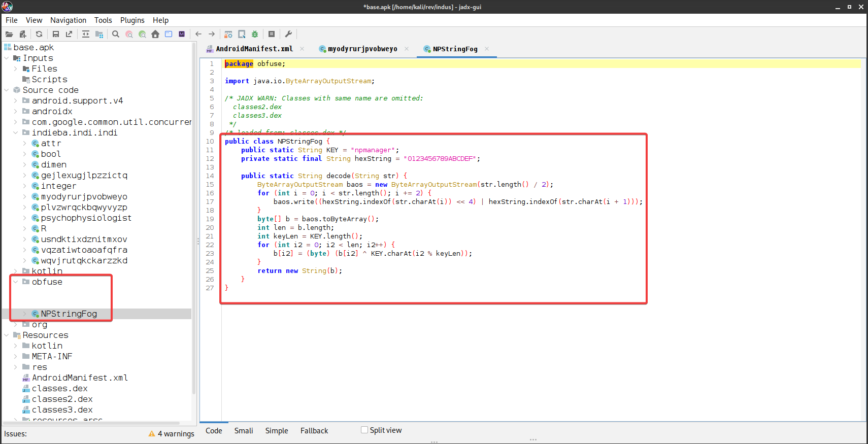The height and width of the screenshot is (444, 868).
Task: Switch to Code view
Action: (214, 431)
